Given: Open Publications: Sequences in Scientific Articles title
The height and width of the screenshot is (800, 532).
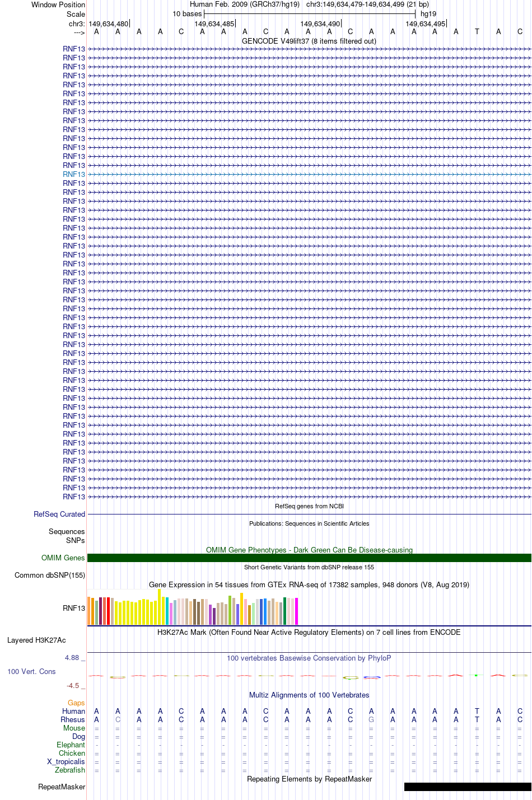Looking at the screenshot, I should (x=309, y=524).
